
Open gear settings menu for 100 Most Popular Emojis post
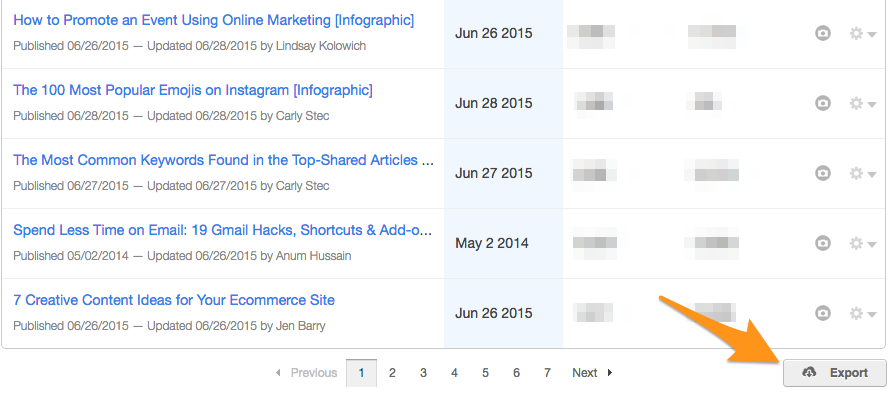(x=862, y=104)
